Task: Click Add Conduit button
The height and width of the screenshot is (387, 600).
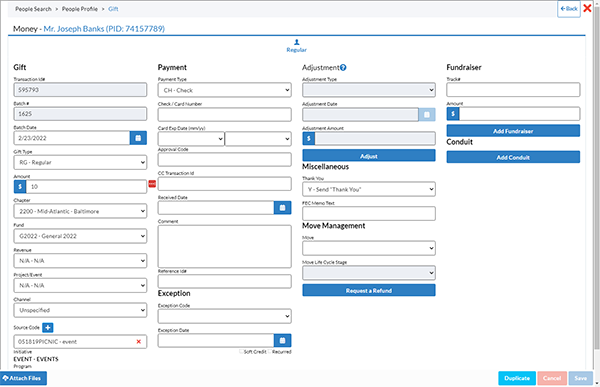Action: [513, 157]
